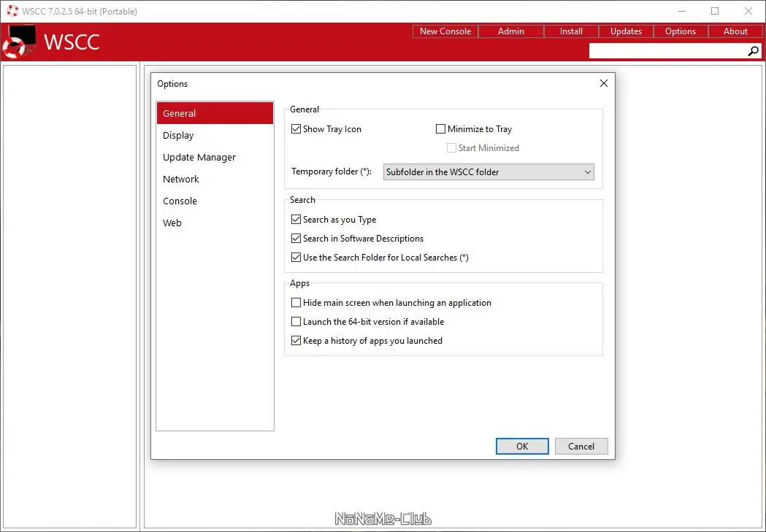Screen dimensions: 766x532
Task: Click the search magnifier icon
Action: pos(753,51)
